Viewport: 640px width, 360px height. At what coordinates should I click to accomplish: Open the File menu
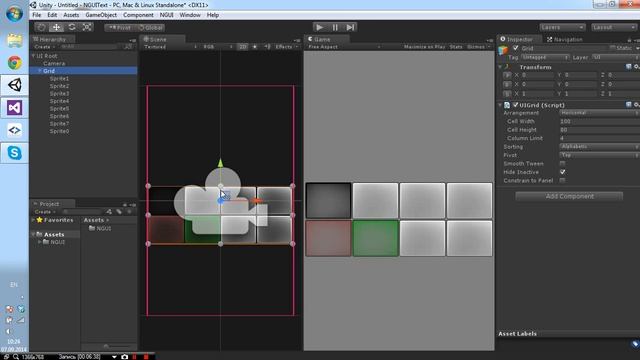point(37,15)
